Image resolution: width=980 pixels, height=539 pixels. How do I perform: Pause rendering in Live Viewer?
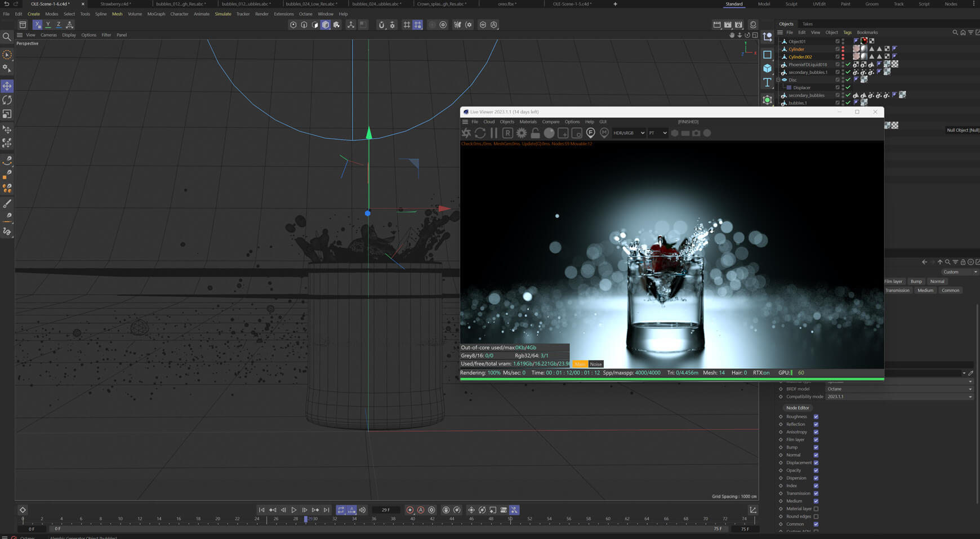tap(494, 133)
